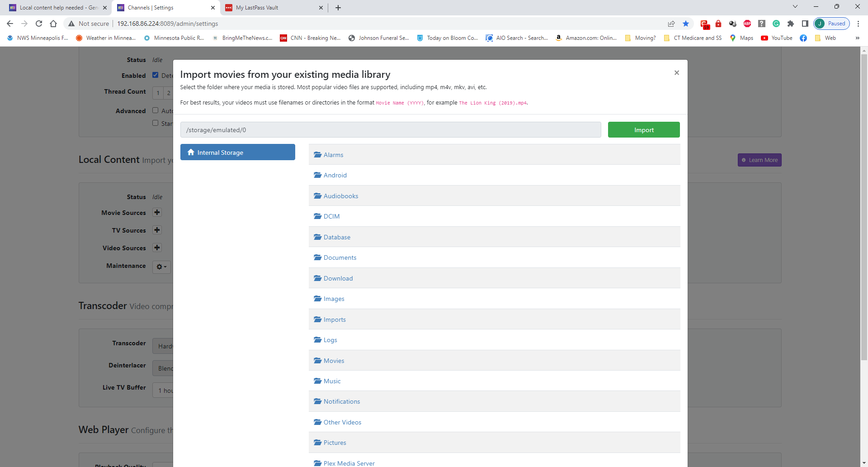The image size is (868, 467).
Task: Click the browser home icon
Action: click(53, 24)
